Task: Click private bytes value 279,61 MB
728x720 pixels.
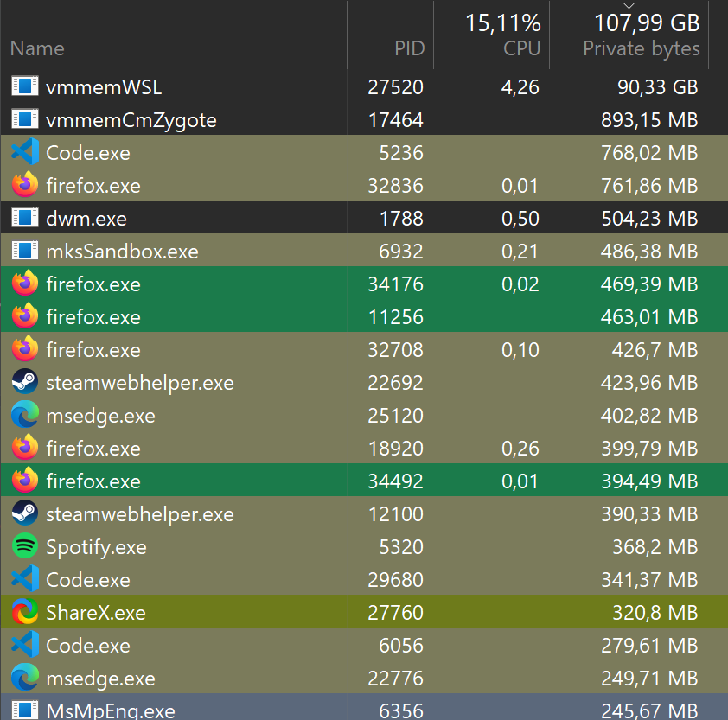Action: [649, 646]
